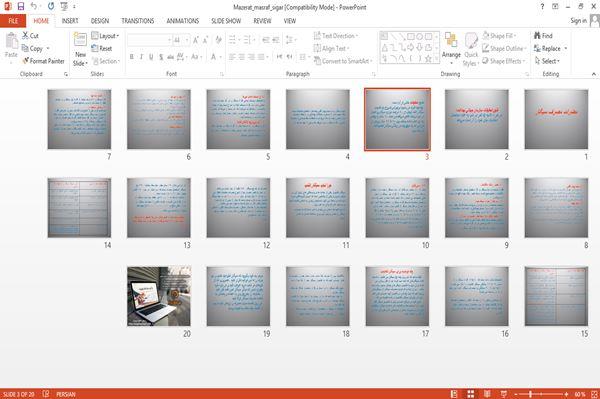Open the Align Text dropdown
The height and width of the screenshot is (399, 600).
(x=331, y=48)
